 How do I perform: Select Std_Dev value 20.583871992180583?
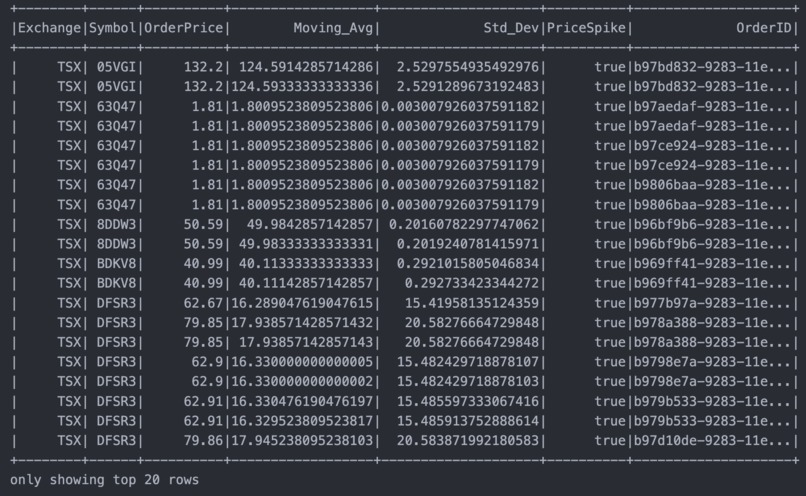[468, 440]
